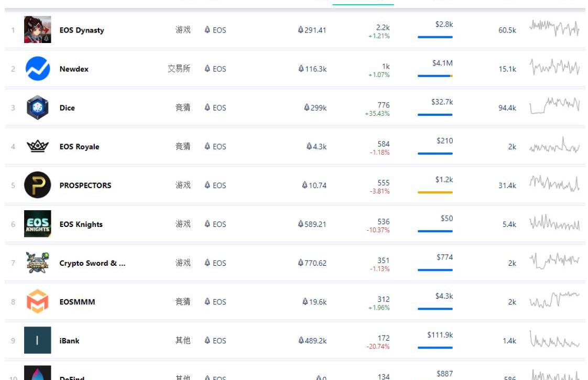The height and width of the screenshot is (380, 588).
Task: Click the Dice app hexagon icon
Action: tap(38, 107)
